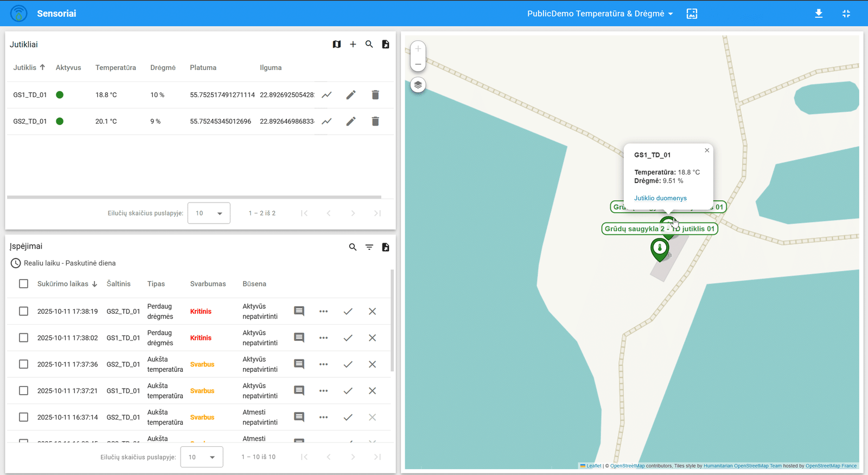Expand alerts rows-per-page dropdown
868x475 pixels.
point(202,457)
